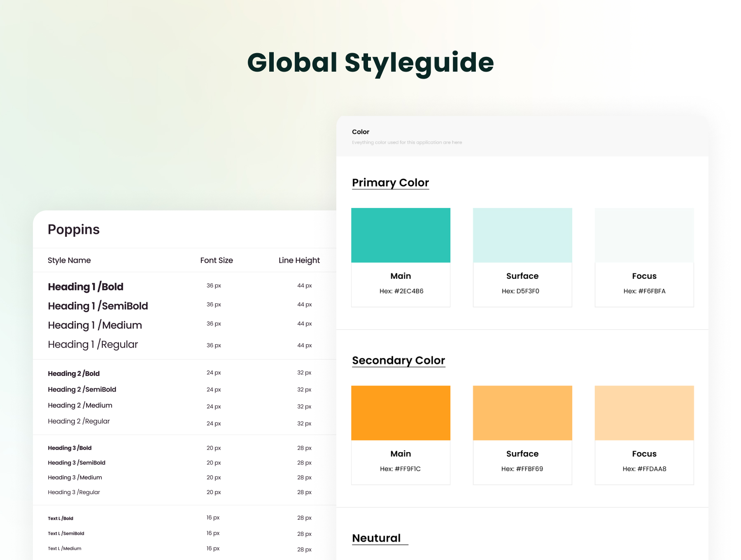Viewport: 741px width, 560px height.
Task: Choose the Secondary Surface light orange swatch
Action: (x=522, y=413)
